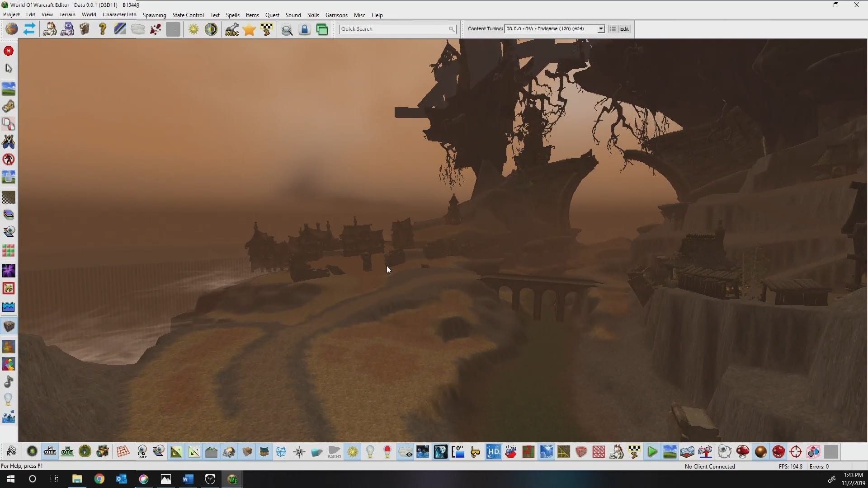Image resolution: width=868 pixels, height=488 pixels.
Task: Select the arrow pointer tool in left sidebar
Action: (9, 68)
